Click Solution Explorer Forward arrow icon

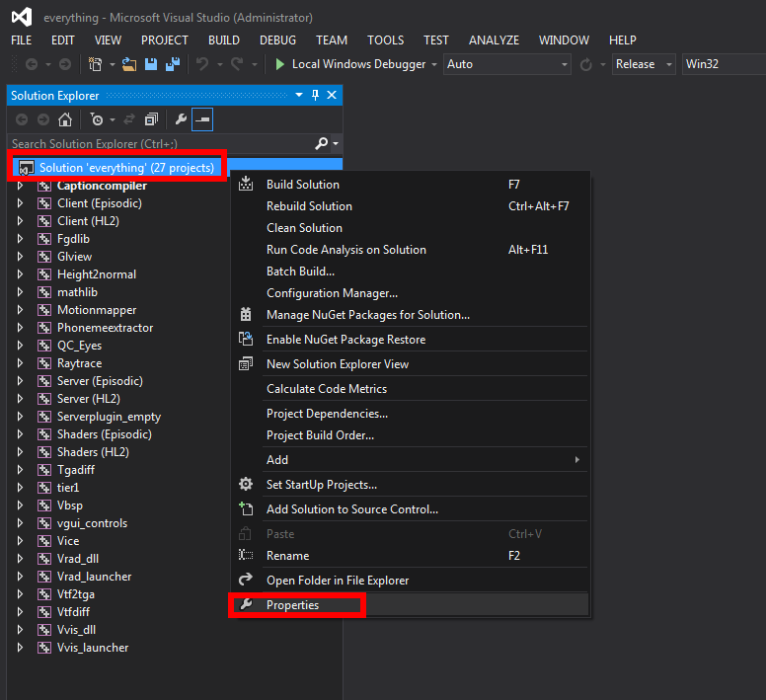point(43,119)
